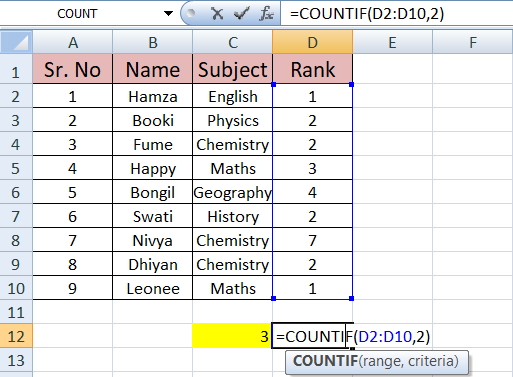Select the cell containing Bongil
Viewport: 513px width, 377px height.
[x=153, y=192]
